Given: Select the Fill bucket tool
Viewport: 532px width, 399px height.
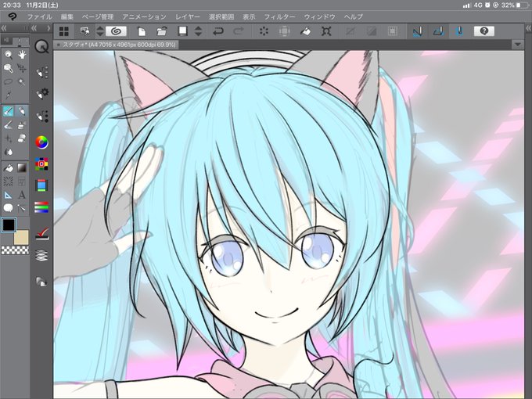Looking at the screenshot, I should pos(8,167).
